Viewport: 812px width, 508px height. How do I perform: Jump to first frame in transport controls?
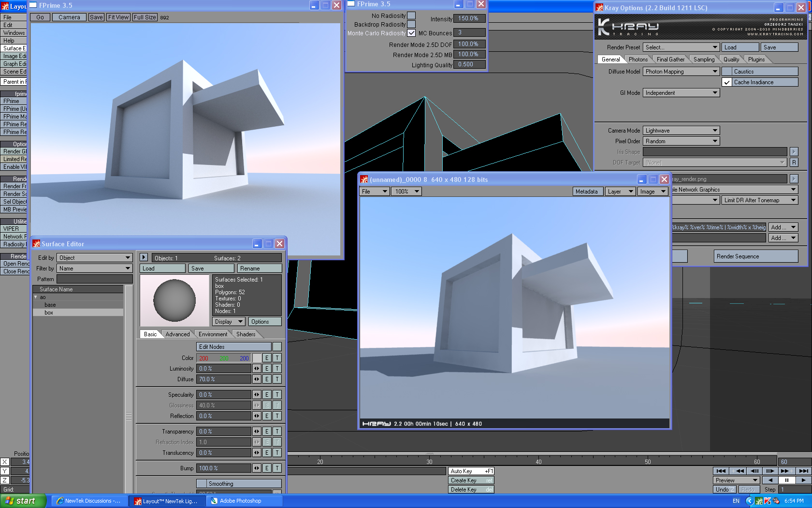click(x=721, y=471)
